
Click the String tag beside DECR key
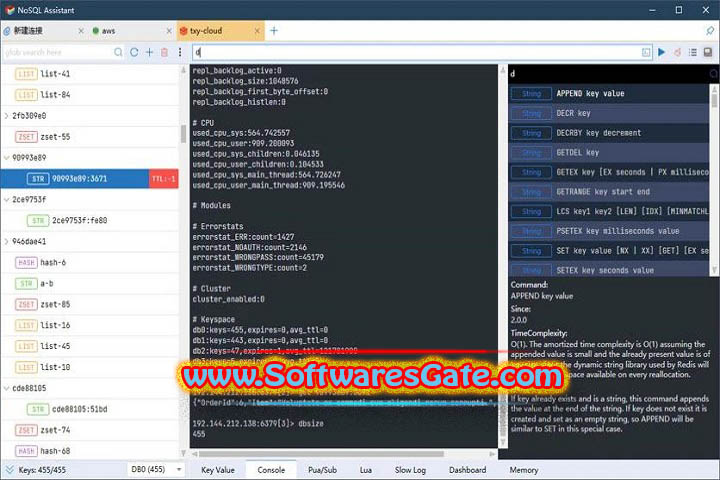point(531,113)
